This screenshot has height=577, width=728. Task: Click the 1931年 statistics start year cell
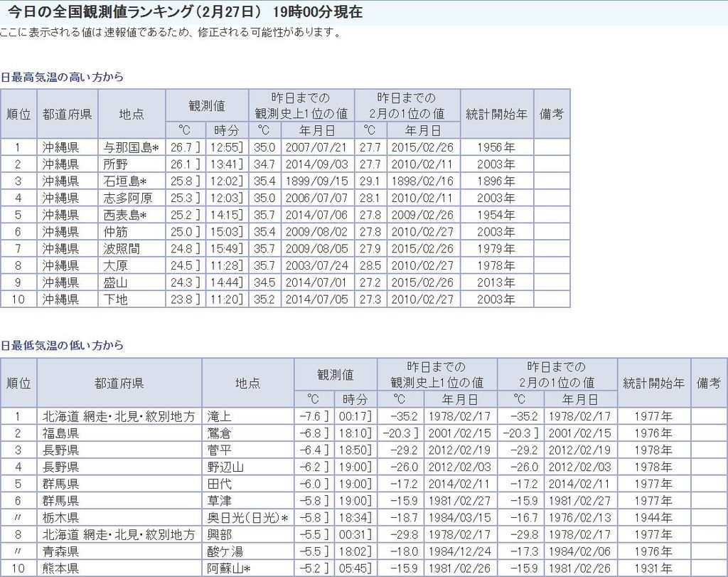[x=653, y=568]
